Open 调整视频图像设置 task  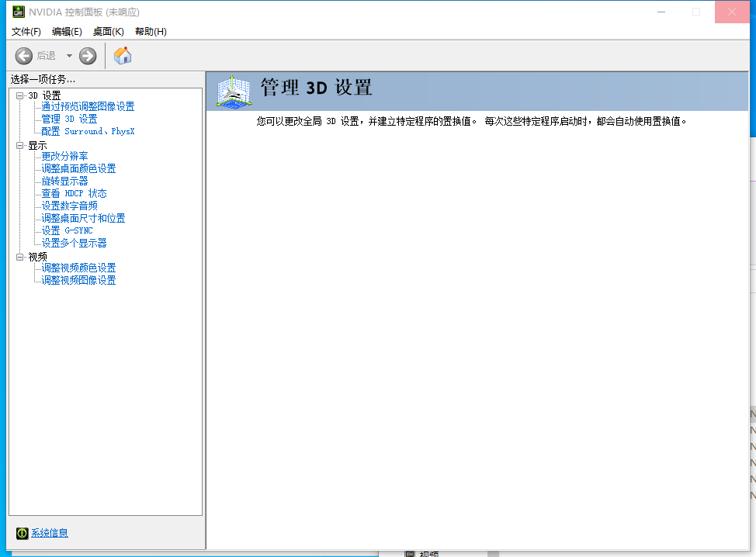coord(78,280)
